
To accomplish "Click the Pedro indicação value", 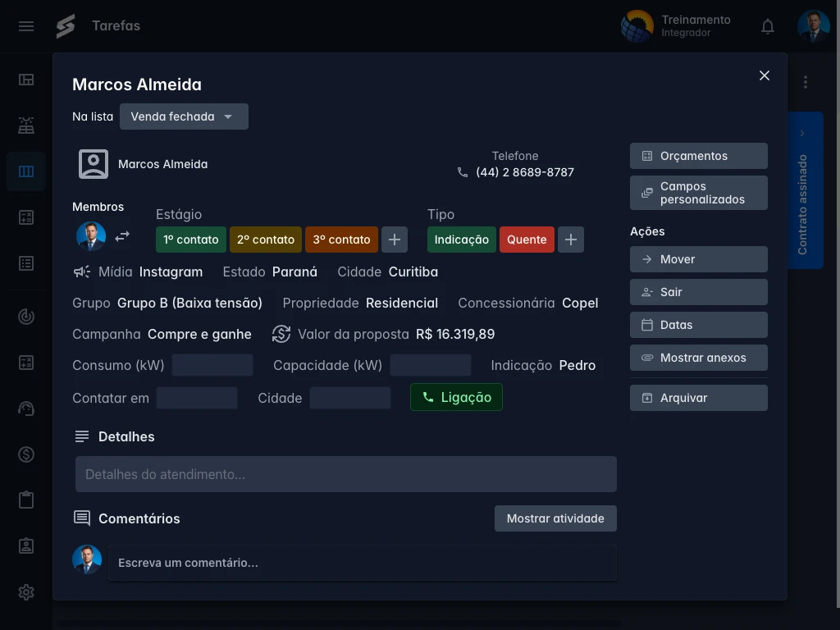I will [577, 365].
